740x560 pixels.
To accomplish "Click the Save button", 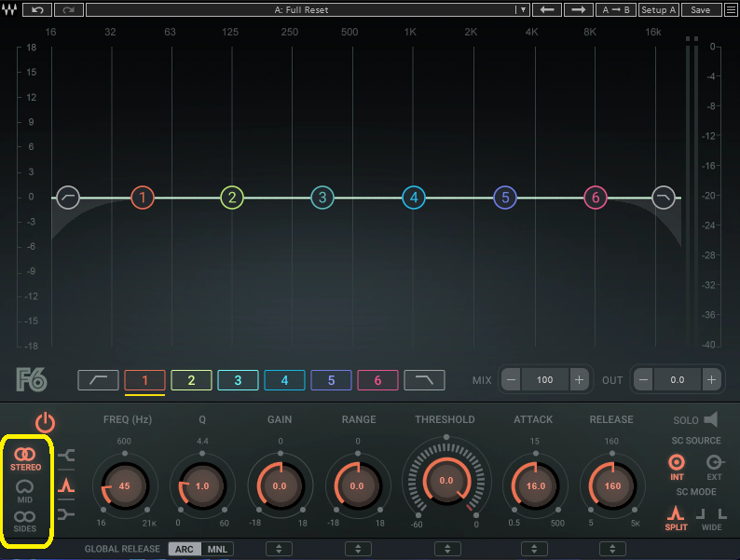I will pos(701,9).
